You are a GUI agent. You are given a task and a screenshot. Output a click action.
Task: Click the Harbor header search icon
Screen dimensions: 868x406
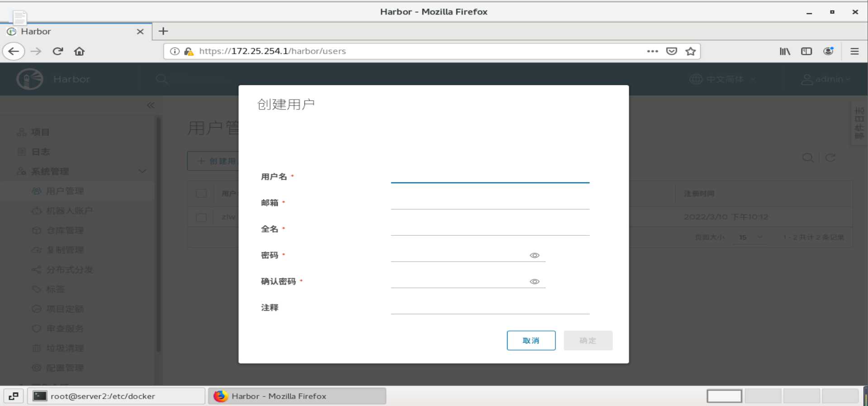(161, 79)
